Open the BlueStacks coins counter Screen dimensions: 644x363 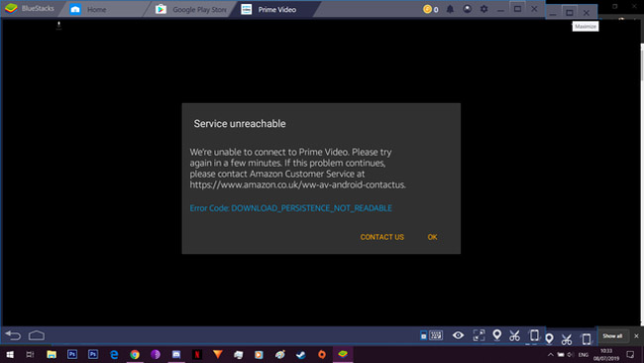click(x=430, y=9)
